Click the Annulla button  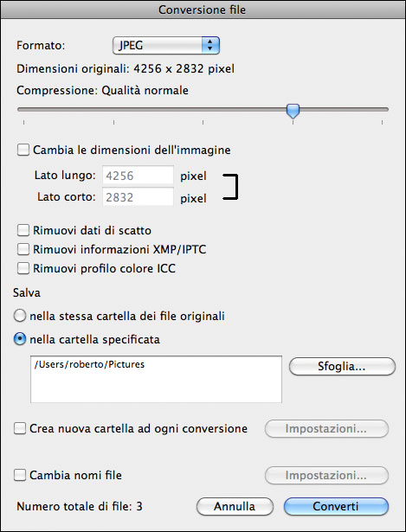235,507
